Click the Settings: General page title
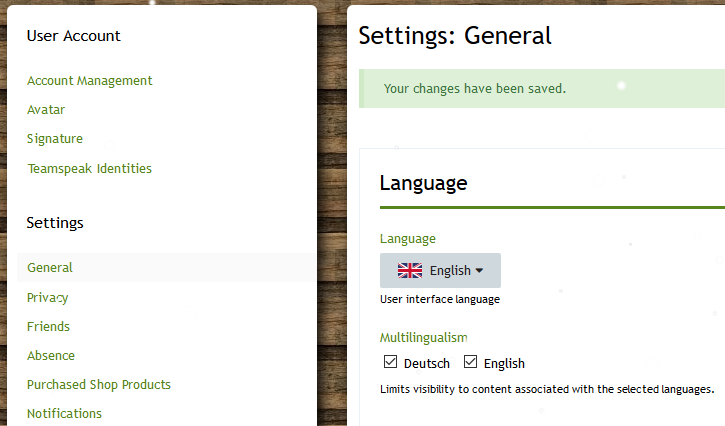Image resolution: width=725 pixels, height=426 pixels. pos(455,36)
